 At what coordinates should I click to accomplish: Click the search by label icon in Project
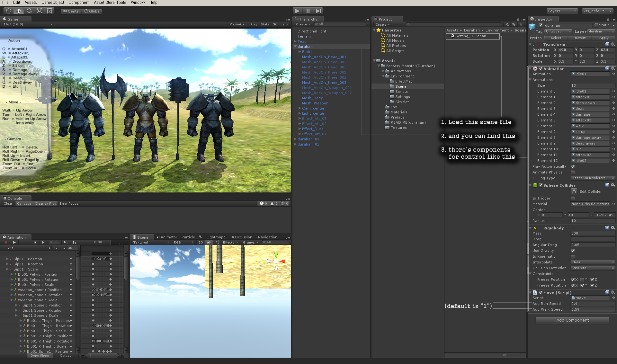(x=514, y=24)
